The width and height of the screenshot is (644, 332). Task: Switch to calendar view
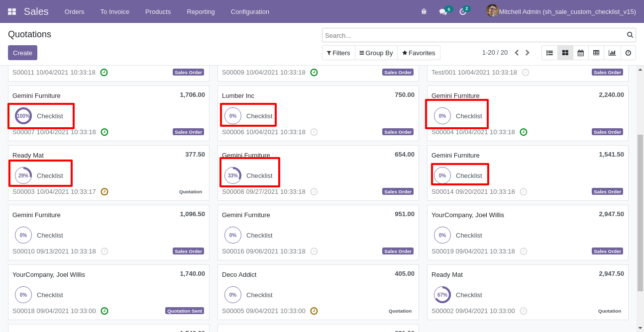click(x=581, y=53)
